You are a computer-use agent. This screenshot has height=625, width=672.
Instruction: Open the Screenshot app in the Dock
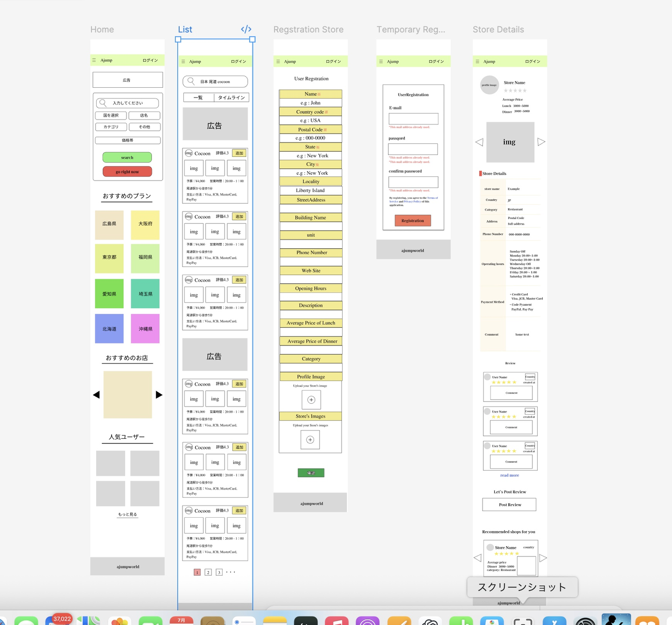point(523,621)
